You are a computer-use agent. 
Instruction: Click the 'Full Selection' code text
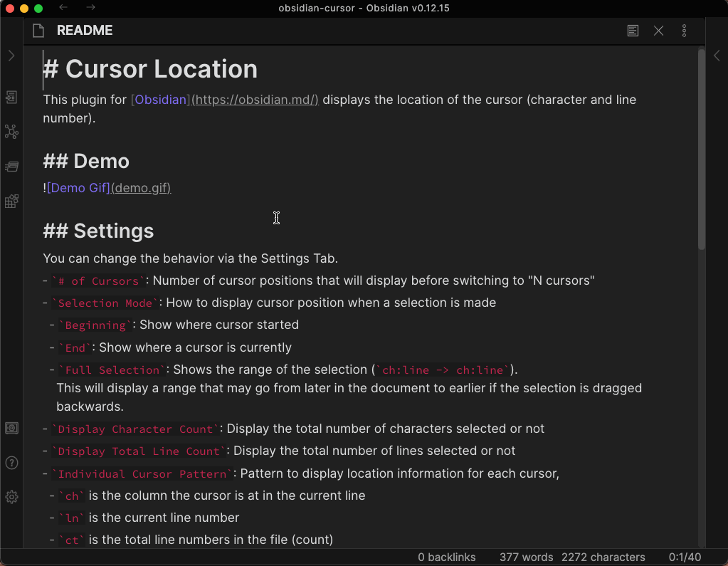point(112,370)
